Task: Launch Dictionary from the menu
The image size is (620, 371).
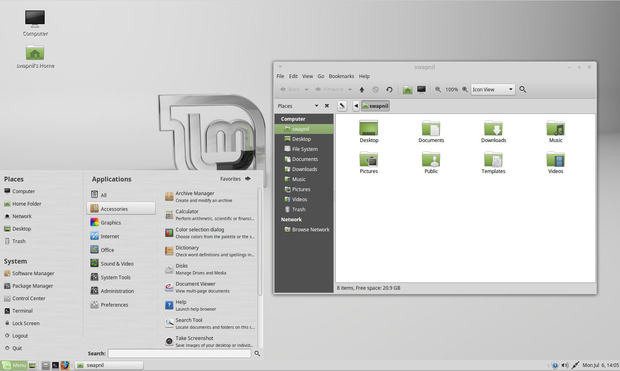Action: pos(210,251)
